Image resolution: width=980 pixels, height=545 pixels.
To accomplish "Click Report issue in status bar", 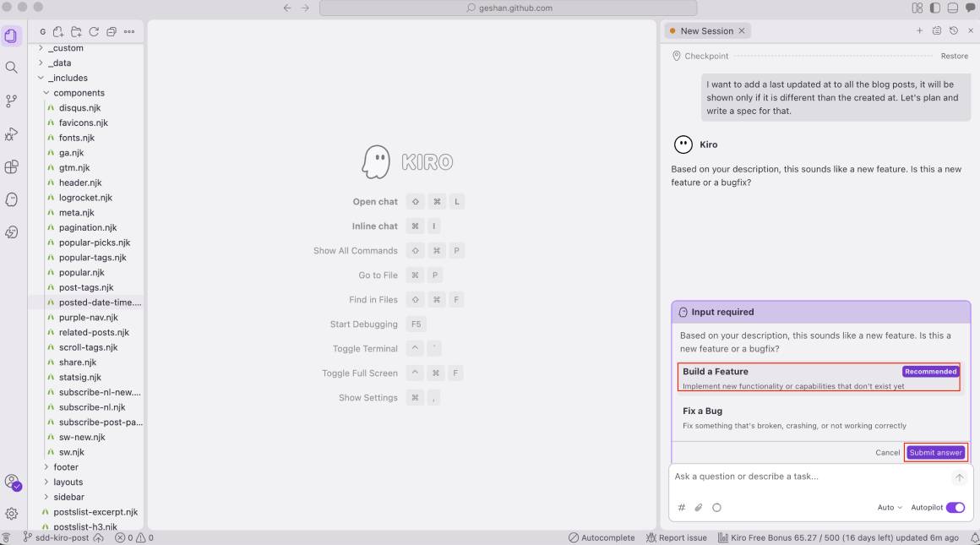I will point(676,537).
